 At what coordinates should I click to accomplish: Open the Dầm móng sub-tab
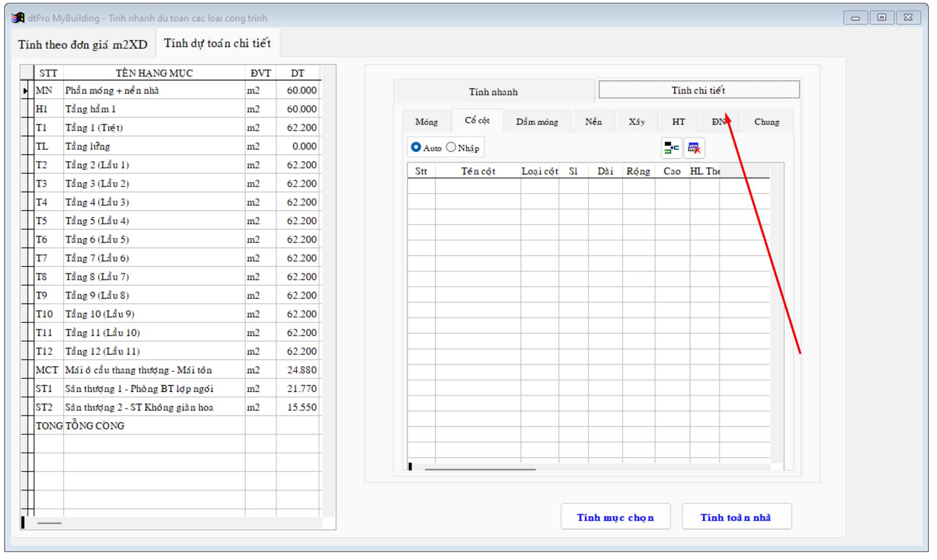tap(537, 122)
